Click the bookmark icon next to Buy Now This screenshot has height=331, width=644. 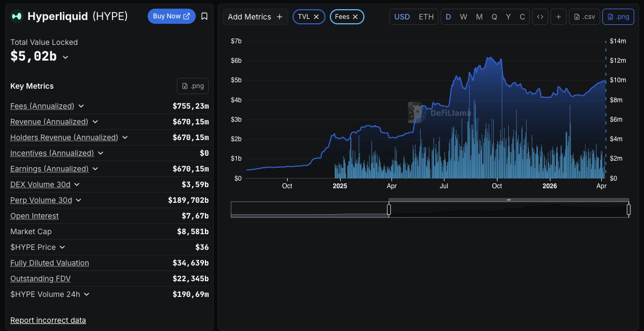click(204, 16)
